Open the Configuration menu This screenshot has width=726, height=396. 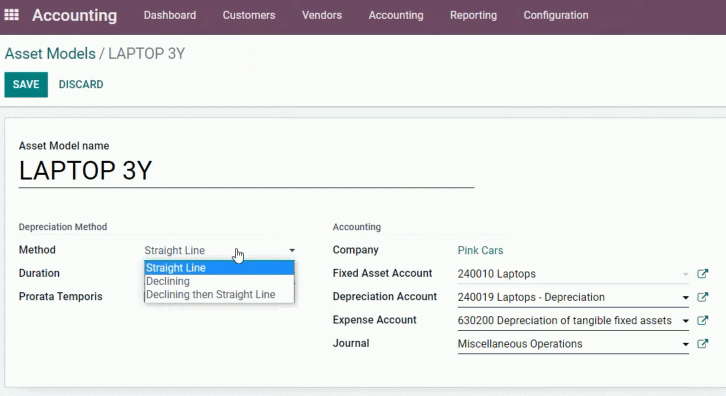[556, 15]
